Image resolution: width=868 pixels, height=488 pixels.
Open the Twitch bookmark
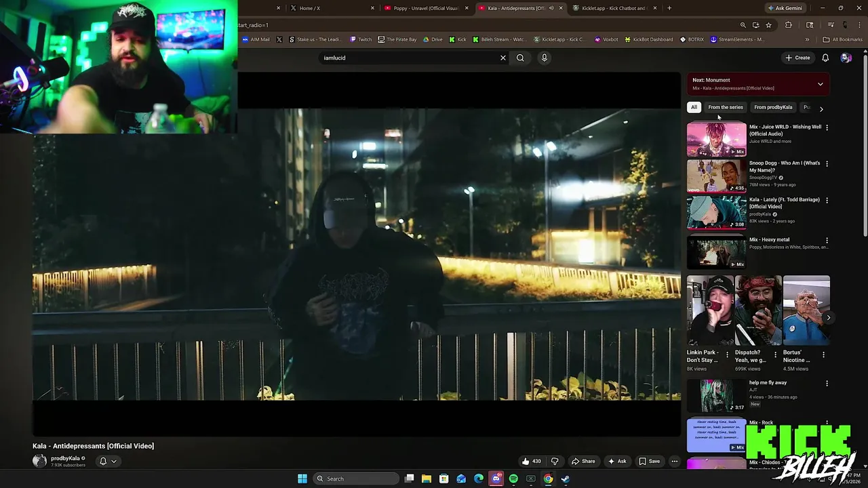(x=361, y=39)
